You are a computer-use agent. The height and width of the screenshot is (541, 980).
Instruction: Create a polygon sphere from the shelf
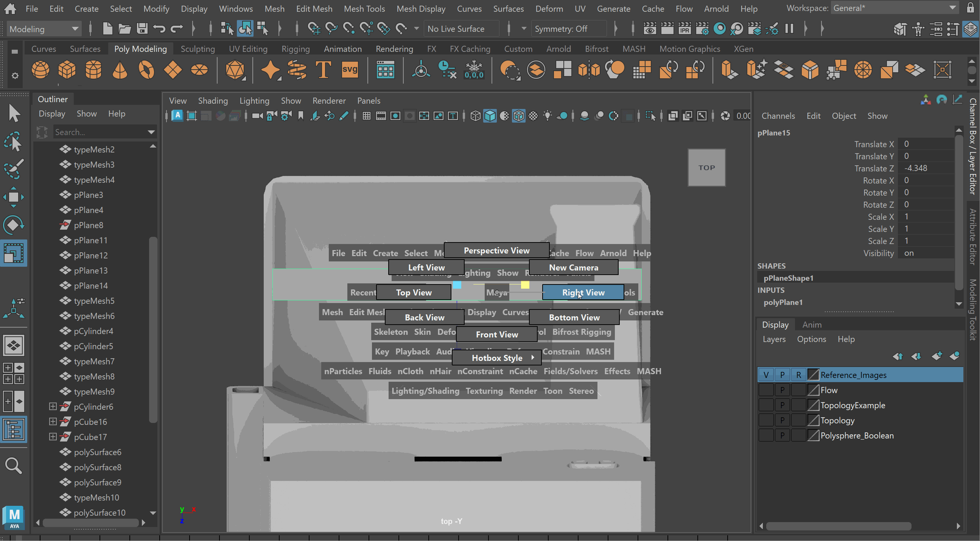pos(40,70)
